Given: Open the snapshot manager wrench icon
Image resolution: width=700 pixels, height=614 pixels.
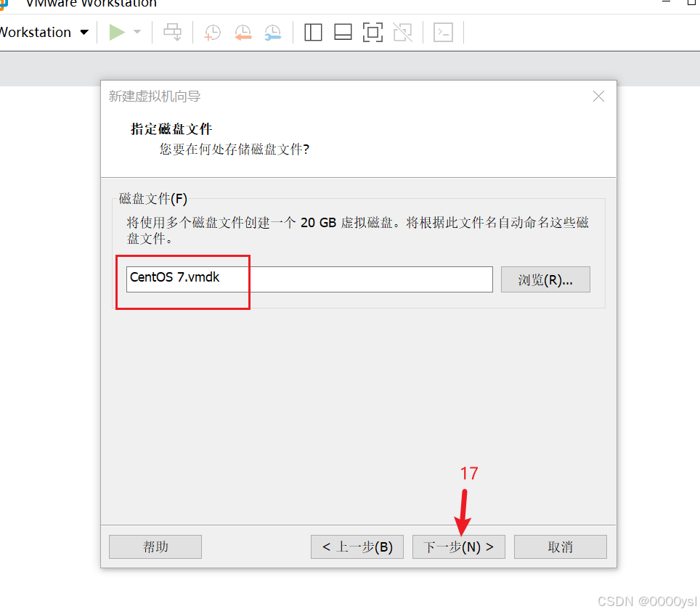Looking at the screenshot, I should click(x=272, y=33).
